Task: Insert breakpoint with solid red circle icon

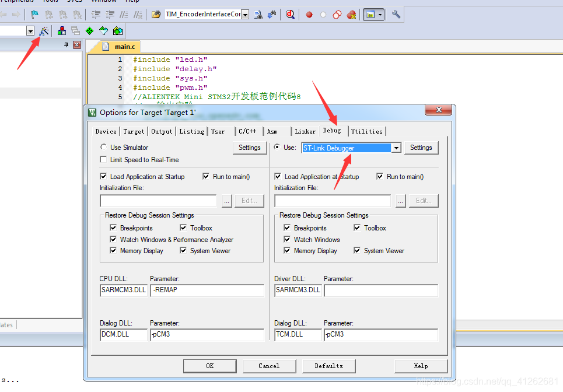Action: coord(309,15)
